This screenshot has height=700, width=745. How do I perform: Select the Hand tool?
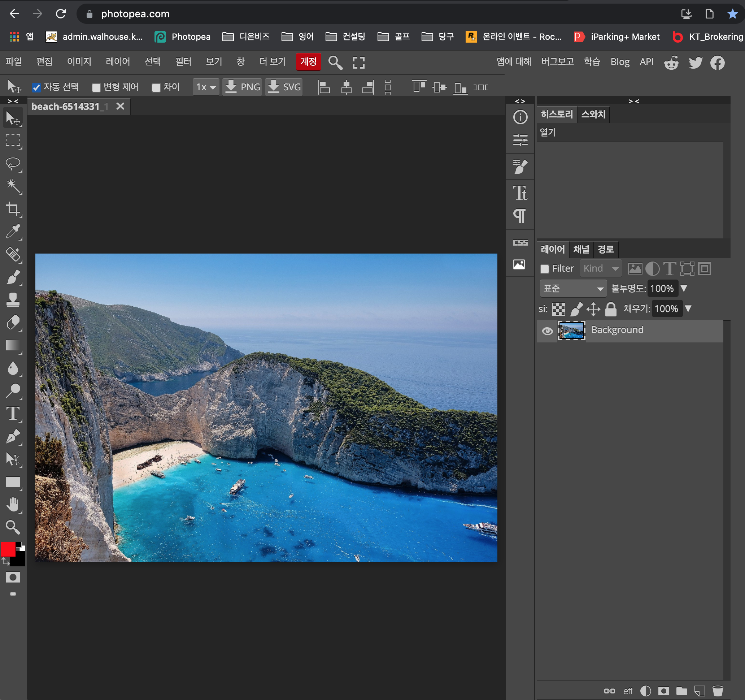[x=13, y=505]
